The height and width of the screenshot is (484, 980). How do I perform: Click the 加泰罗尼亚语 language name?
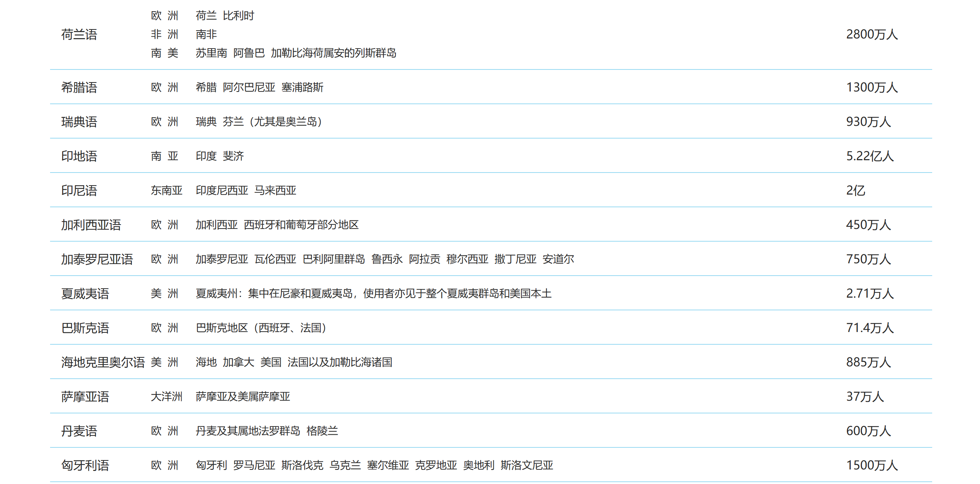pos(97,259)
